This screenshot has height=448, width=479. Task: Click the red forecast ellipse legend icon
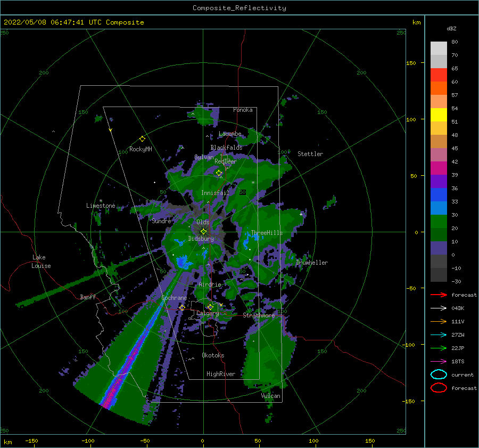(x=439, y=388)
